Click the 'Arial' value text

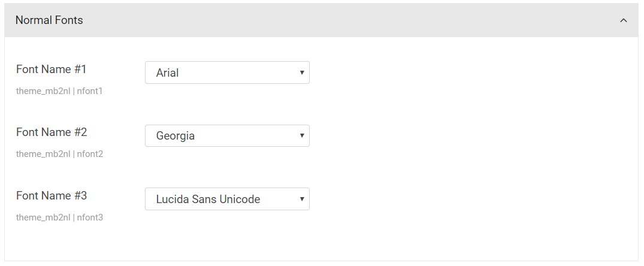(167, 72)
